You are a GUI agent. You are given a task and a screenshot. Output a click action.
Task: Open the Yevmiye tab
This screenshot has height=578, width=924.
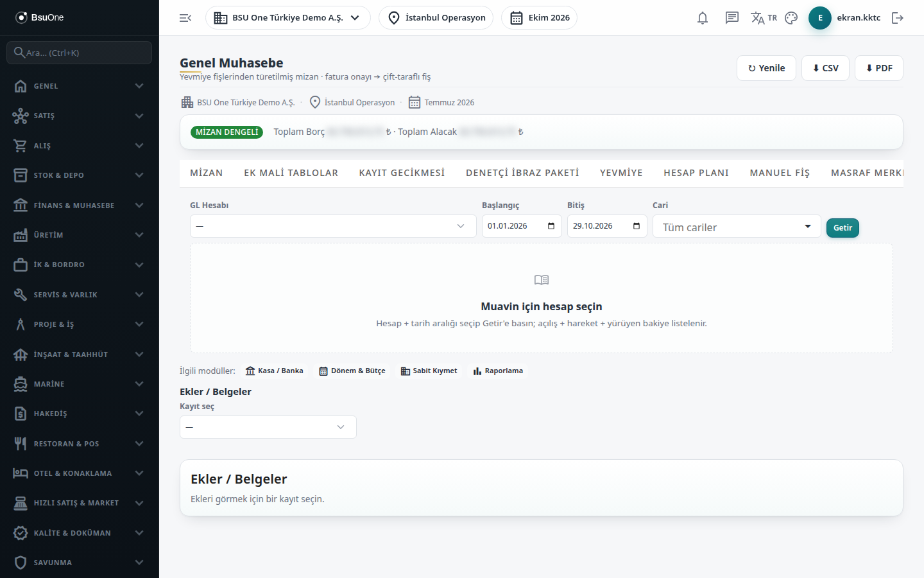(621, 173)
